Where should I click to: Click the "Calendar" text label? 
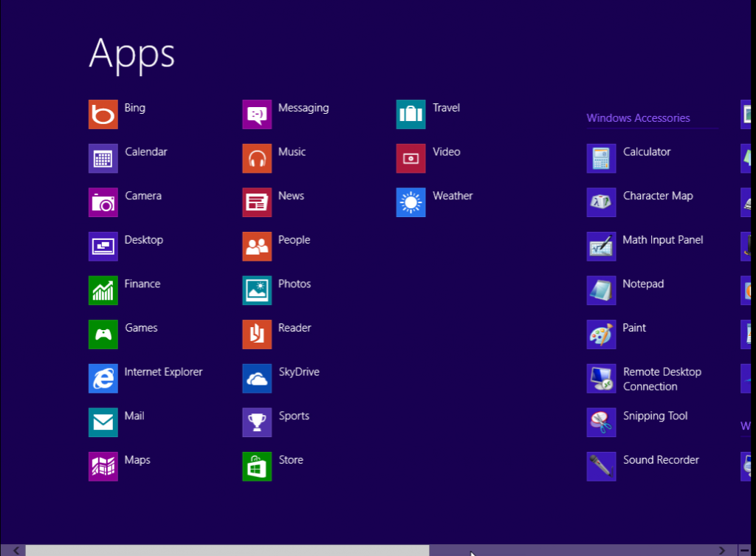click(x=146, y=152)
